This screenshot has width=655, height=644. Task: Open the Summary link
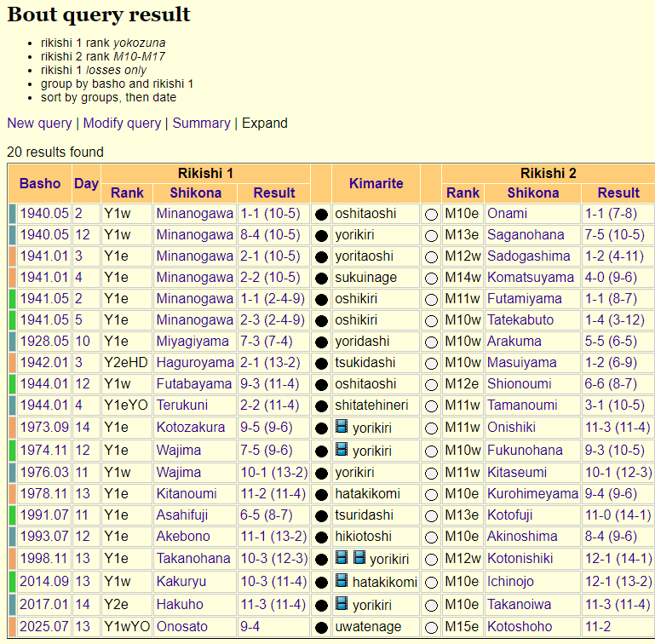tap(201, 123)
